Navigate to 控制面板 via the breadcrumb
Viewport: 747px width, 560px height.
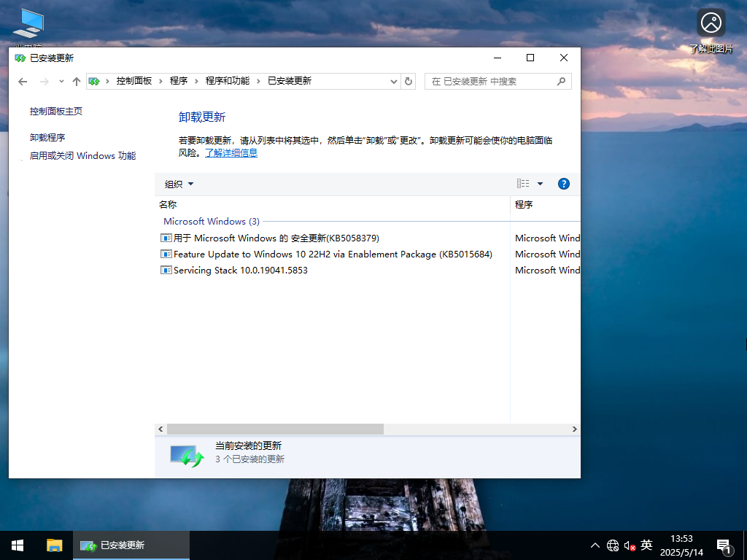[136, 81]
